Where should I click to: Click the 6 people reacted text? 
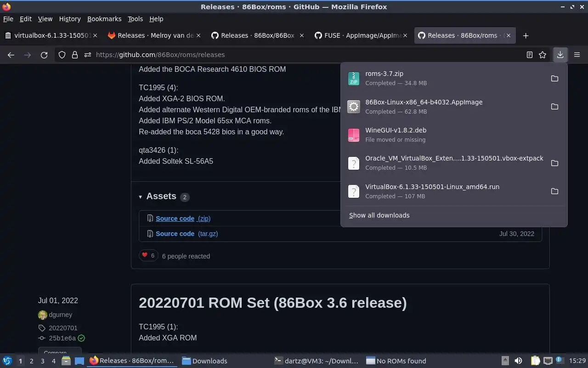[x=186, y=256]
